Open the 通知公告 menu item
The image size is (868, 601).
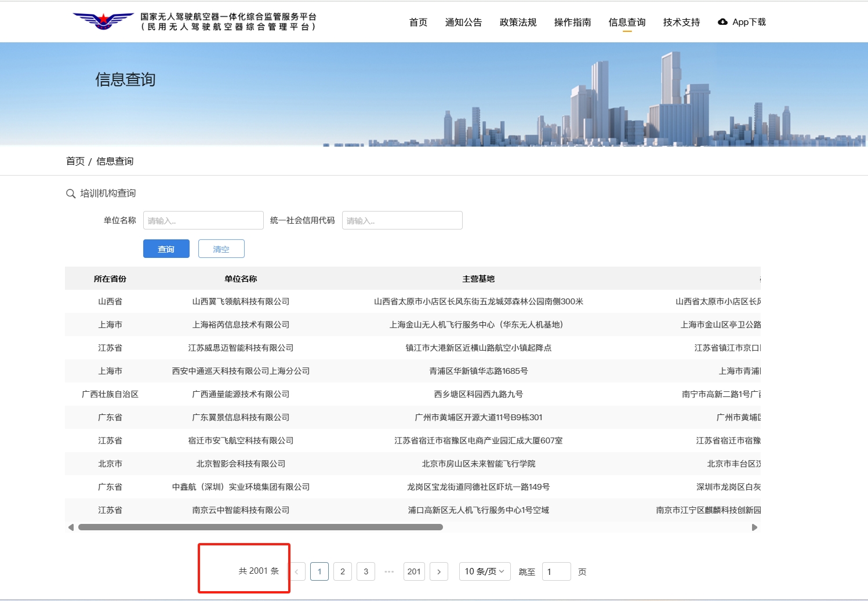(x=463, y=22)
